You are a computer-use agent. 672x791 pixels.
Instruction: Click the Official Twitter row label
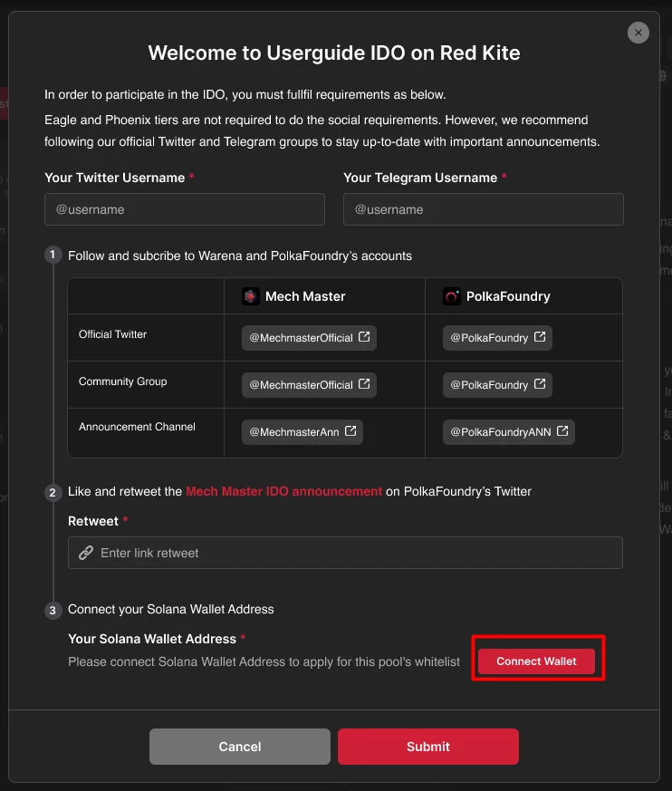pyautogui.click(x=112, y=334)
